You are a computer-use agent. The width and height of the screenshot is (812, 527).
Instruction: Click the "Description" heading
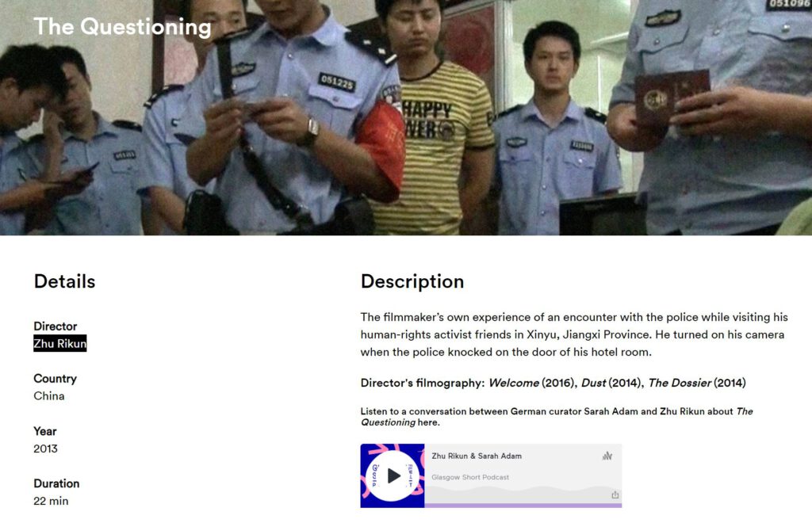(412, 281)
